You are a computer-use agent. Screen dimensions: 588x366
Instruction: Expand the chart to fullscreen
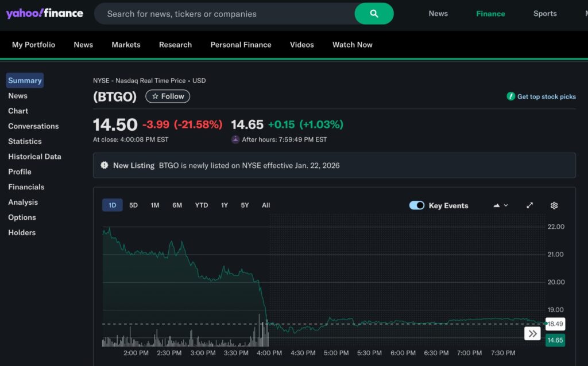[530, 205]
